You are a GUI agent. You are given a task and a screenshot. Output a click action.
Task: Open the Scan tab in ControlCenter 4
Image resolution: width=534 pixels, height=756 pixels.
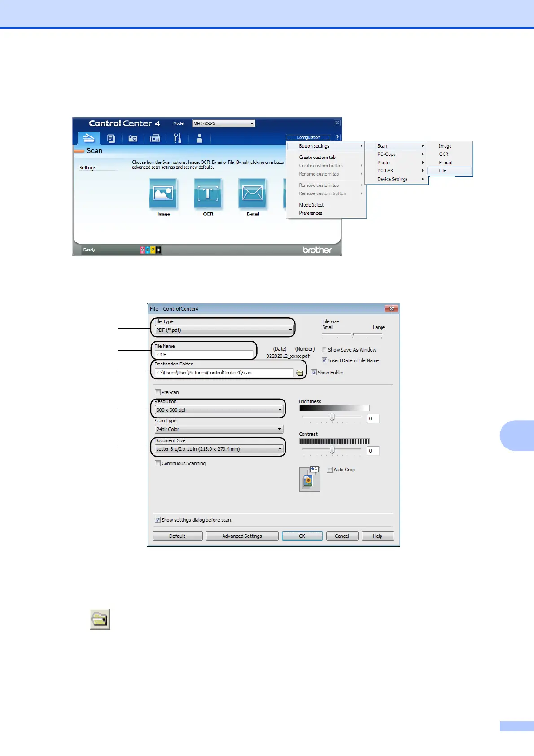[x=89, y=138]
